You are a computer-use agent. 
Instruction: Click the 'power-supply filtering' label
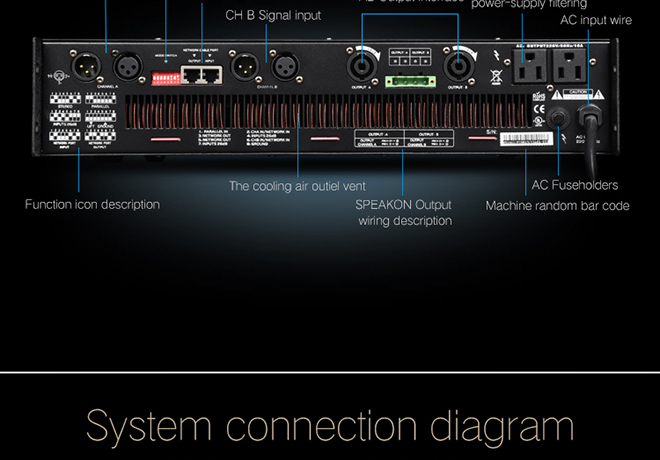529,4
